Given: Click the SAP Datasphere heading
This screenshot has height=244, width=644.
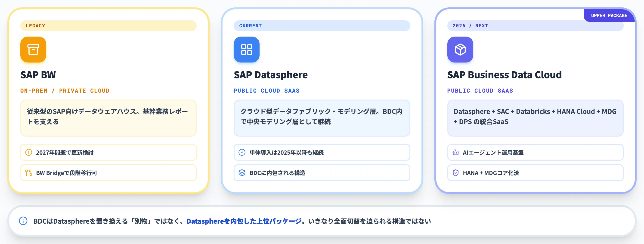Looking at the screenshot, I should pyautogui.click(x=271, y=75).
